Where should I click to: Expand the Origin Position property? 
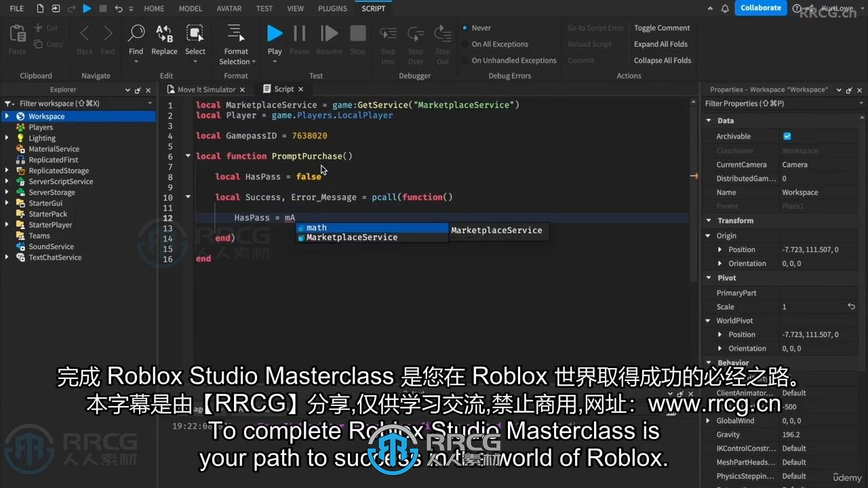coord(720,249)
